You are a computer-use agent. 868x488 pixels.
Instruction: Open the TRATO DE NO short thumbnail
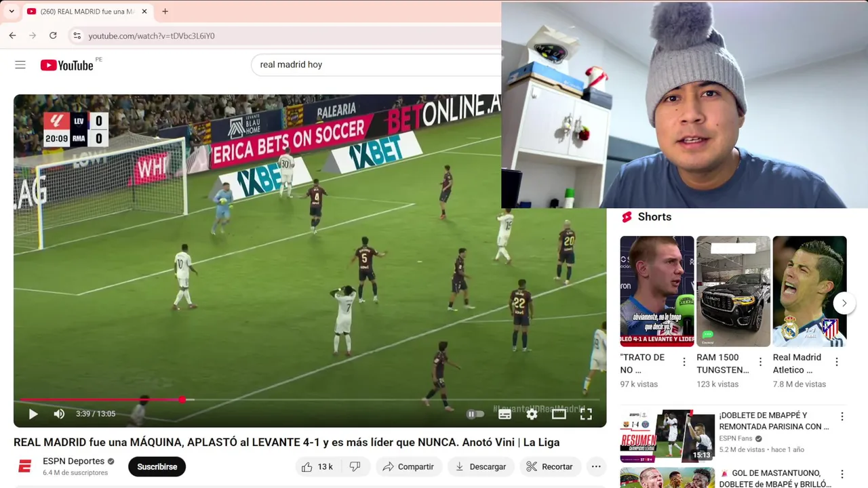coord(657,291)
